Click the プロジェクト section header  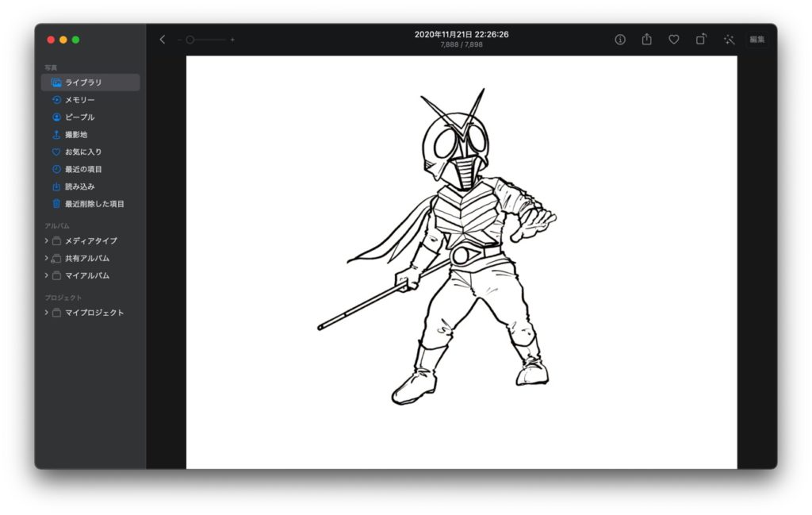(63, 298)
